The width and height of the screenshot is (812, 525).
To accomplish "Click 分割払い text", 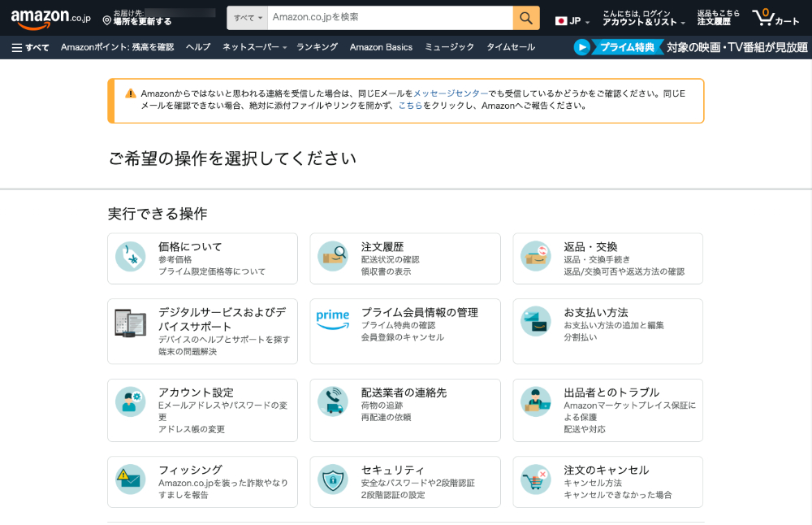I will 581,337.
